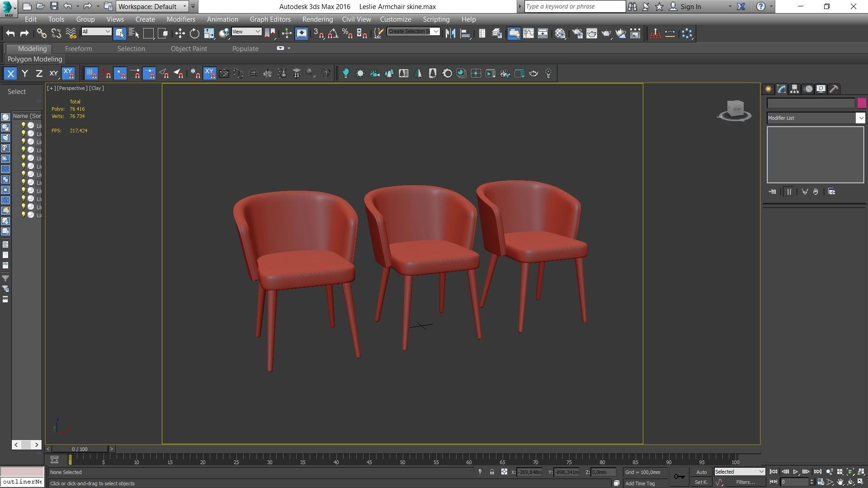Screen dimensions: 868x488
Task: Click the Polygon Modeling panel button
Action: pos(35,59)
